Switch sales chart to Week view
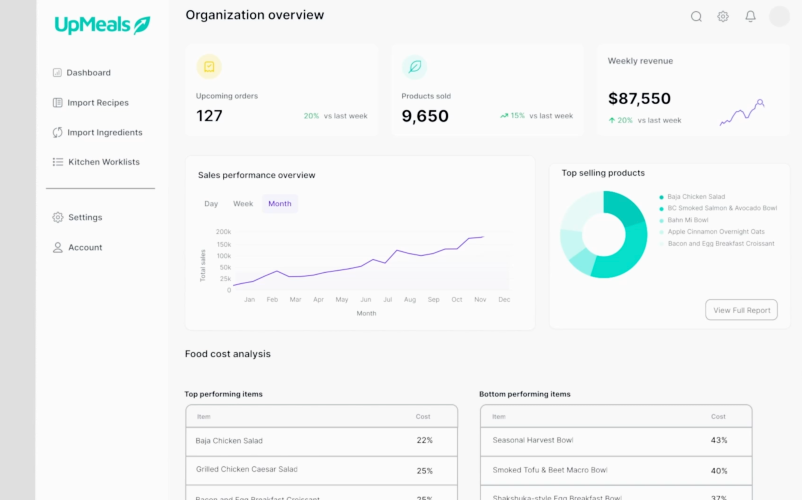The height and width of the screenshot is (500, 802). coord(243,203)
